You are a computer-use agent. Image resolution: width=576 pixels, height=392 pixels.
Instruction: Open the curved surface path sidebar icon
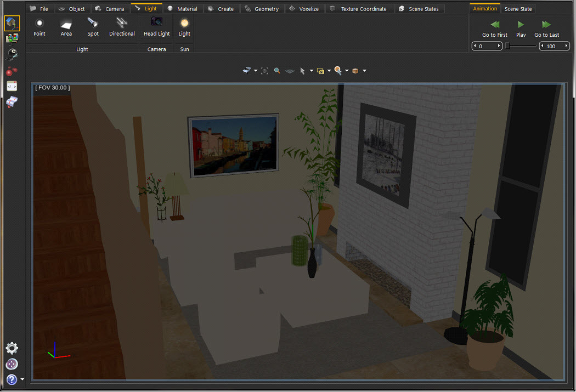(12, 102)
